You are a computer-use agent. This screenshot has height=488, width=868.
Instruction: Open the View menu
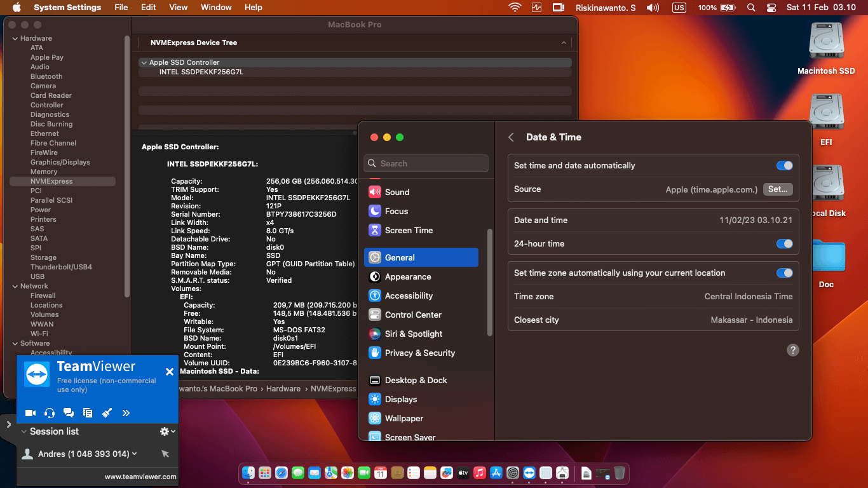click(179, 7)
